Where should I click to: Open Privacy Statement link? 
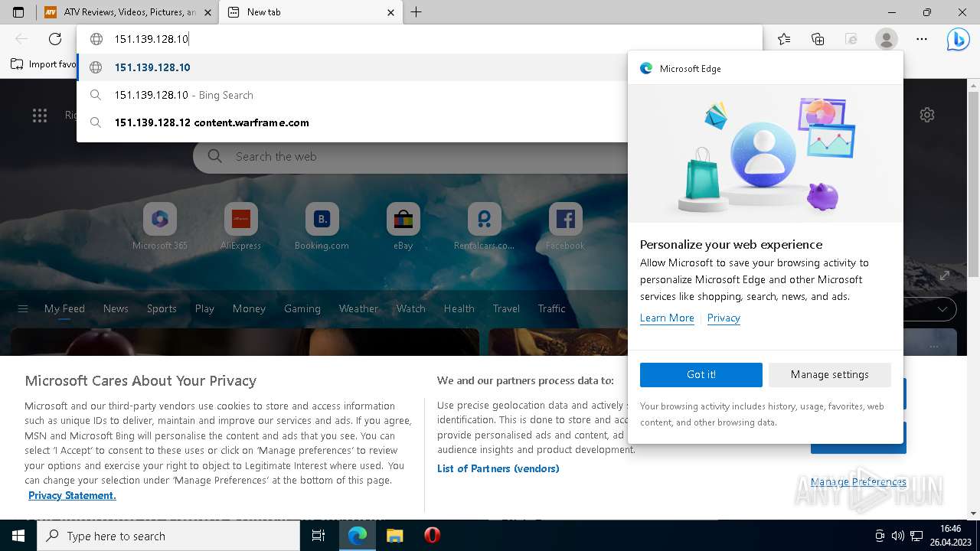pyautogui.click(x=72, y=495)
